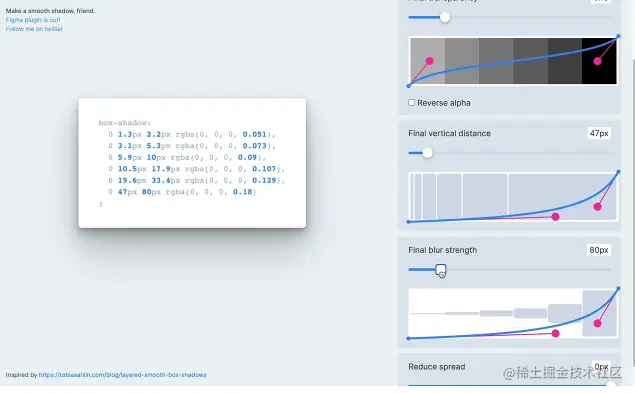Select the right pink handle on alpha curve

[597, 61]
